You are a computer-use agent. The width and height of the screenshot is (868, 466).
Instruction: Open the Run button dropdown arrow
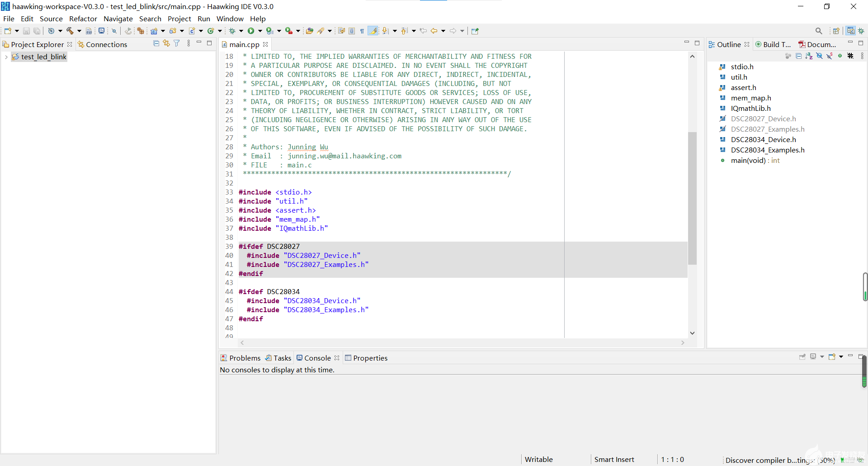tap(260, 31)
